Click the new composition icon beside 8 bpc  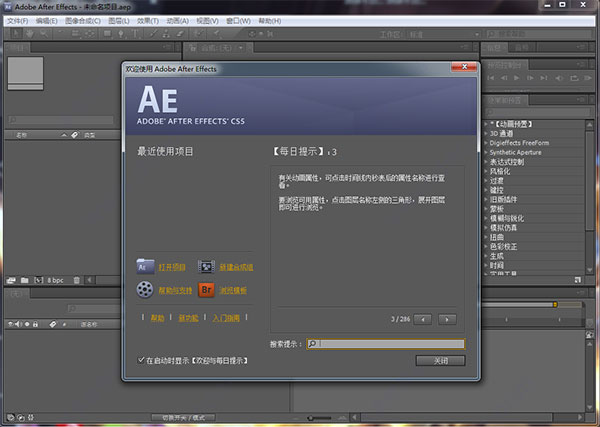click(x=39, y=280)
